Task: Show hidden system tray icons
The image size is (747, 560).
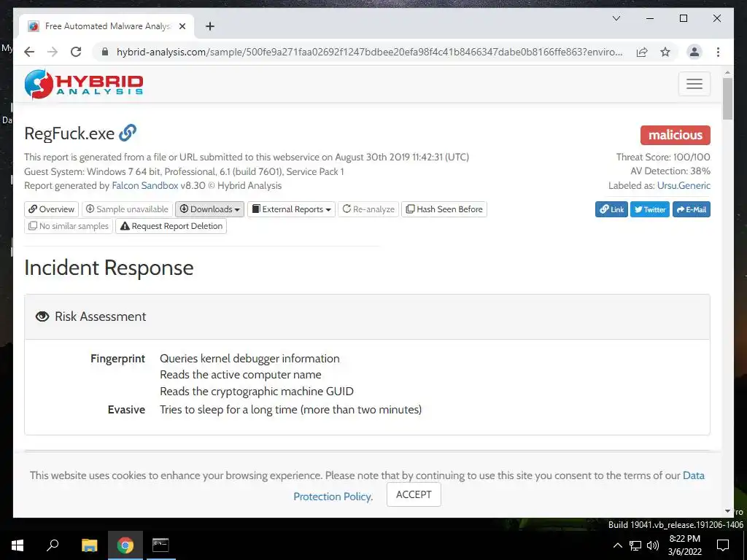Action: click(x=617, y=545)
